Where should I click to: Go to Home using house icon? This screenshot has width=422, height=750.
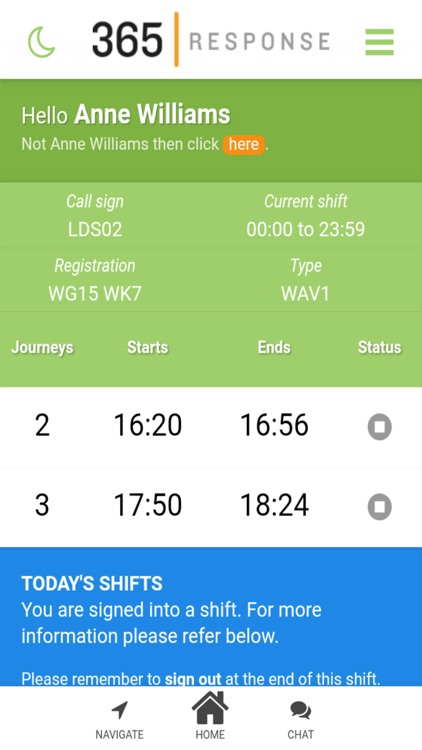210,707
